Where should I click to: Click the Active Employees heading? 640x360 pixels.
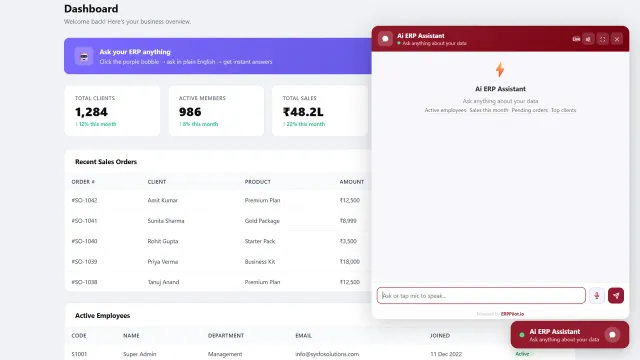[x=102, y=316]
